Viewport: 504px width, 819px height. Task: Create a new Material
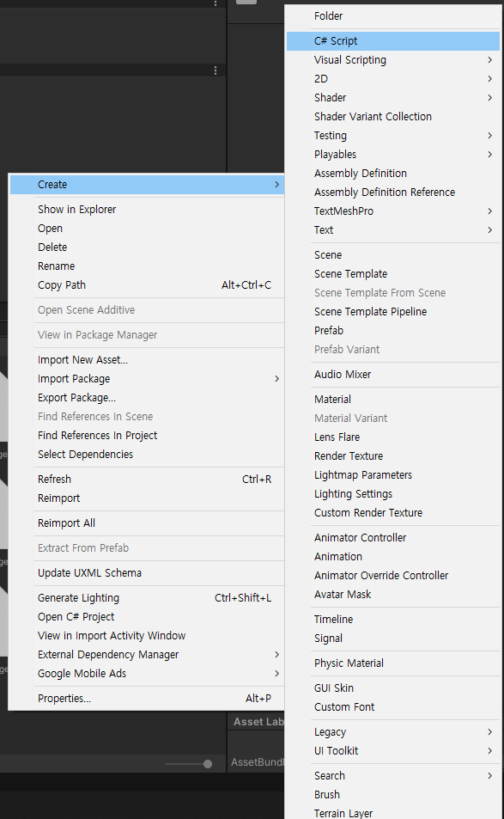click(x=393, y=400)
